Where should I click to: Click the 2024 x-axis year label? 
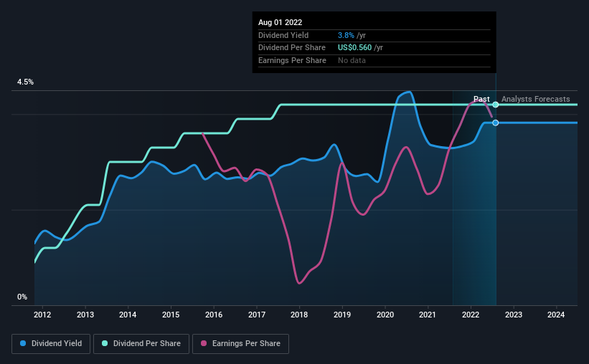tap(556, 315)
